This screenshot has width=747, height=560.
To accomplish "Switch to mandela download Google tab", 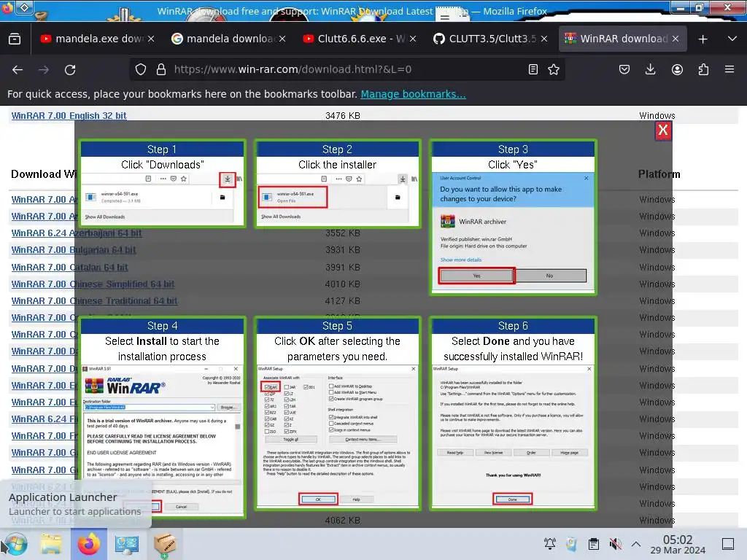I will [228, 39].
